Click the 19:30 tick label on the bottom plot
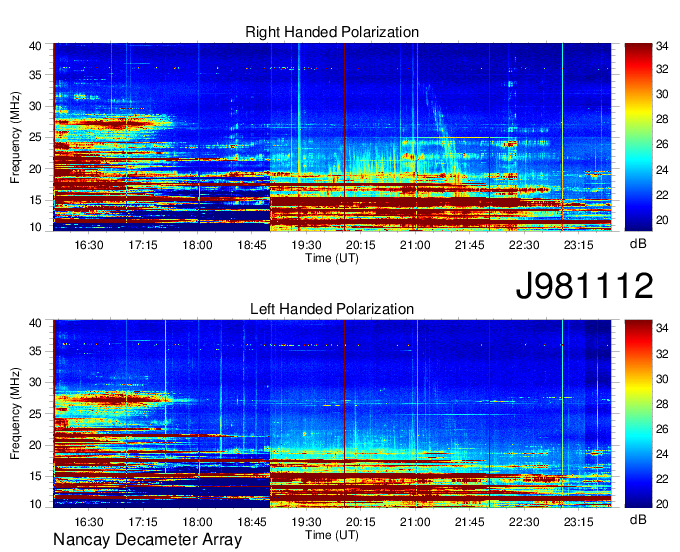The width and height of the screenshot is (680, 552). tap(307, 522)
